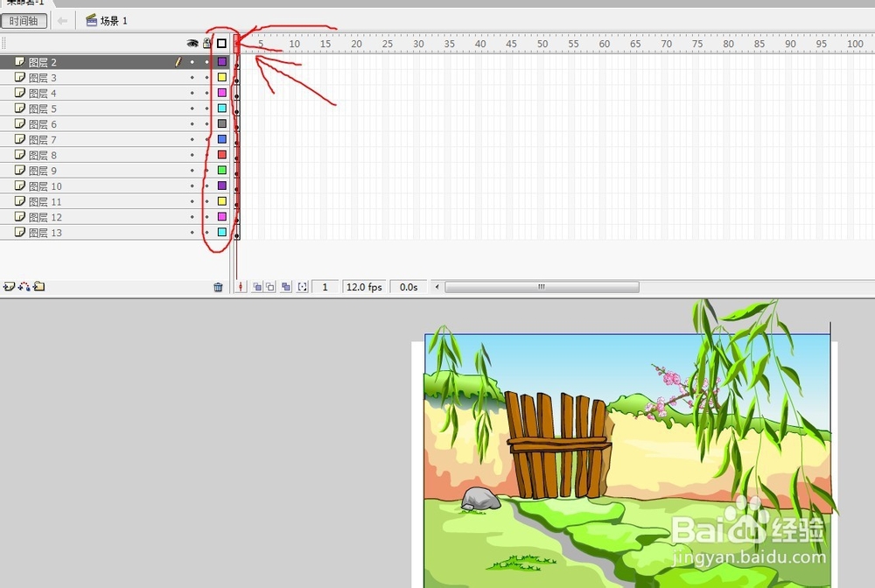Click the page icon of 图层 6

[20, 124]
